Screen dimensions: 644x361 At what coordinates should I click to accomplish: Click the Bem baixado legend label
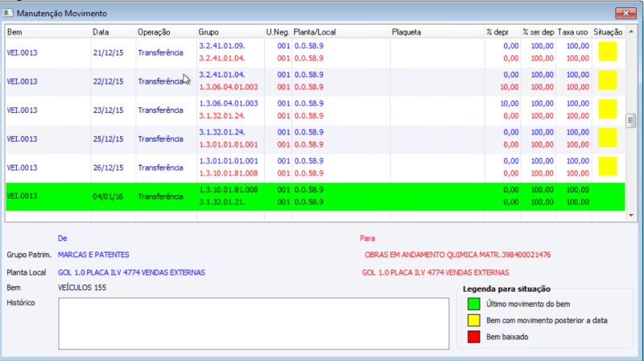point(507,337)
